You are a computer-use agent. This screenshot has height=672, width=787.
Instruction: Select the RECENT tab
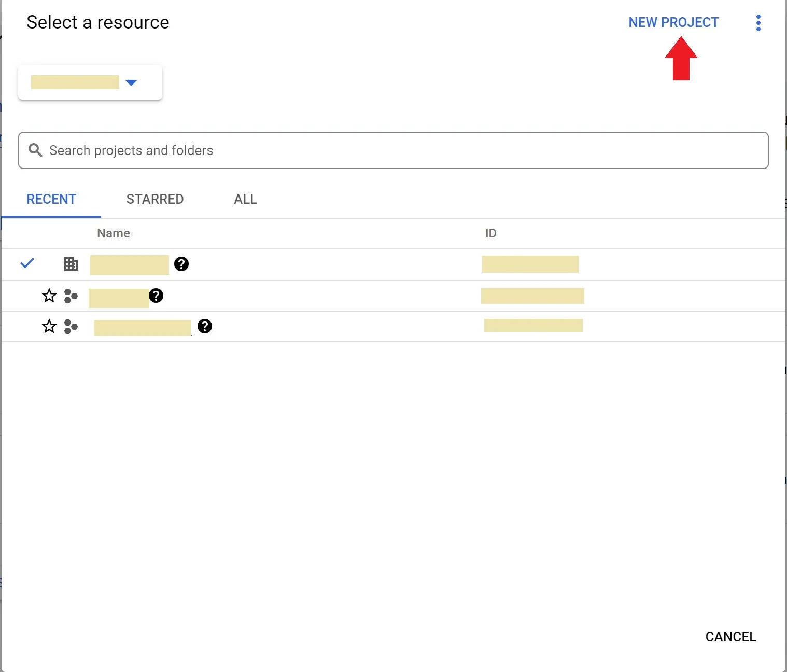(x=51, y=199)
